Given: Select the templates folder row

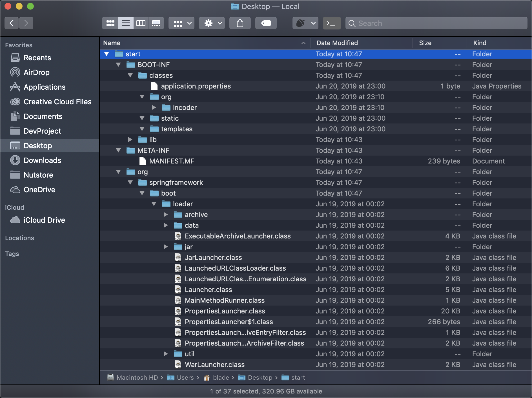Looking at the screenshot, I should coord(316,129).
